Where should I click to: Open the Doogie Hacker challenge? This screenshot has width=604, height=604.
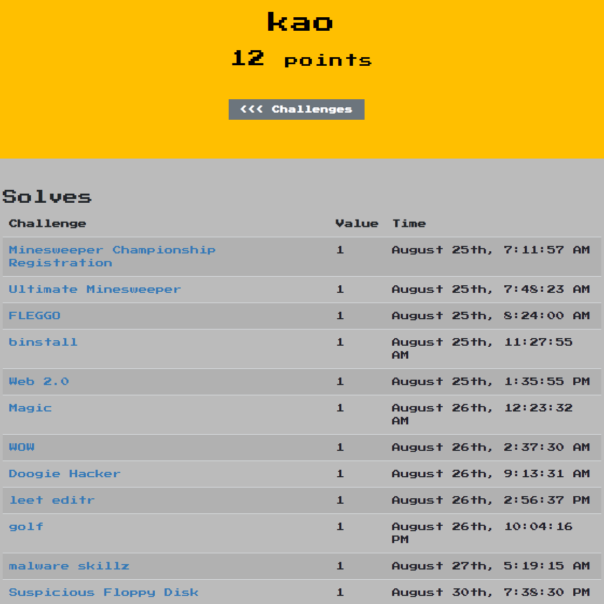click(x=65, y=473)
